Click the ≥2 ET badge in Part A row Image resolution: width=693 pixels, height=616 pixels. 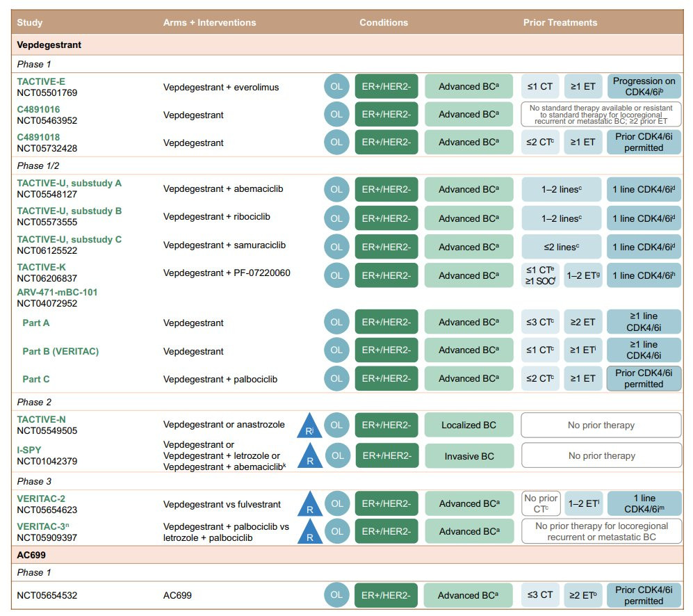tap(582, 322)
